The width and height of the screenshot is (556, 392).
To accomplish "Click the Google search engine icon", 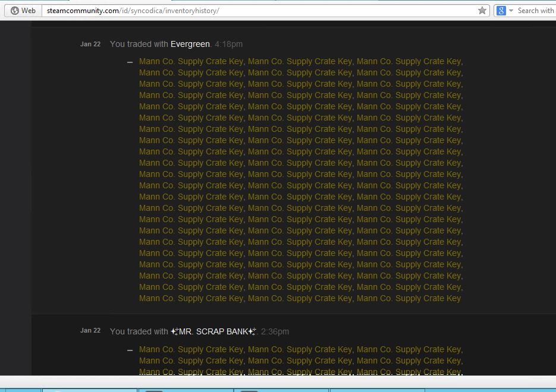I will tap(501, 11).
